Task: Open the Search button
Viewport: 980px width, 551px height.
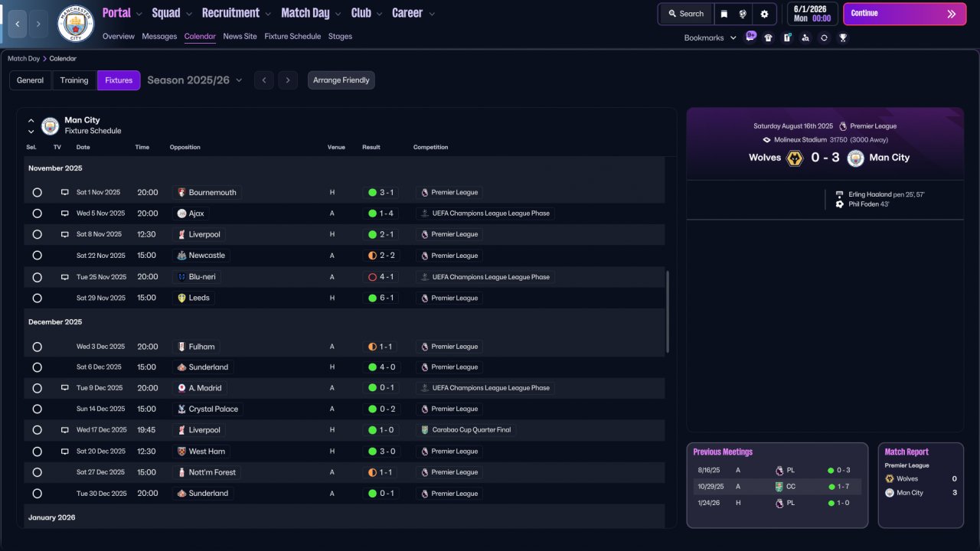Action: [x=685, y=14]
